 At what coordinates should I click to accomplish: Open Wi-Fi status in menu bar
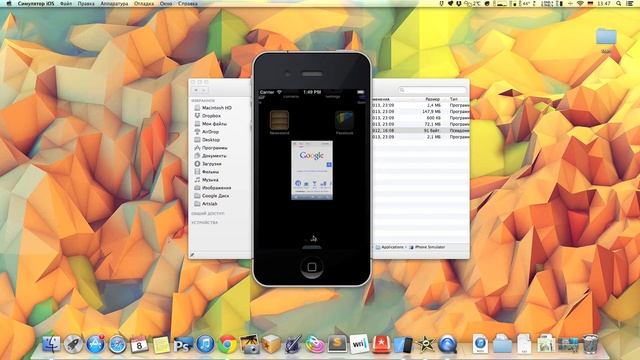580,3
